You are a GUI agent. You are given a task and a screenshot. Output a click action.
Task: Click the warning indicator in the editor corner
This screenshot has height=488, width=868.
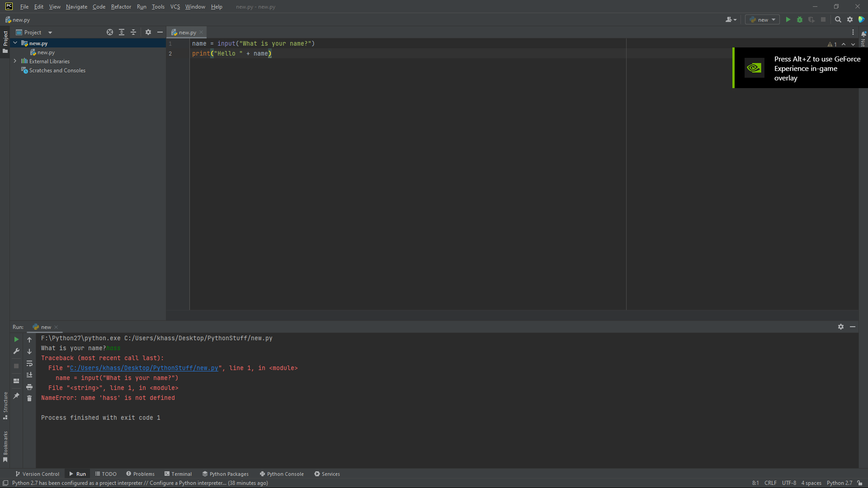pyautogui.click(x=832, y=44)
